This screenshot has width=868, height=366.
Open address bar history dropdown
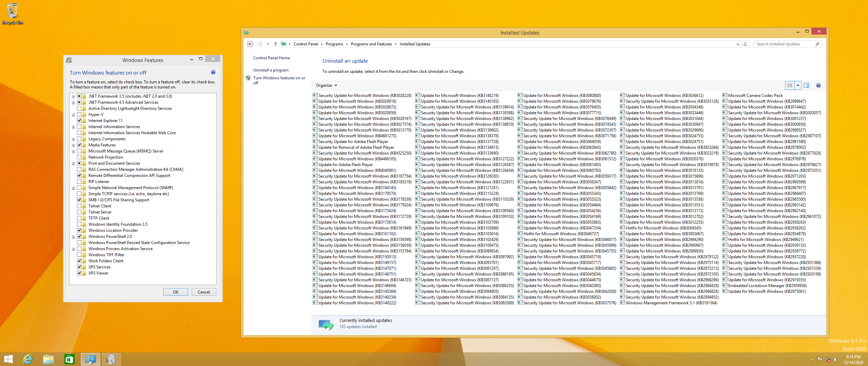738,44
